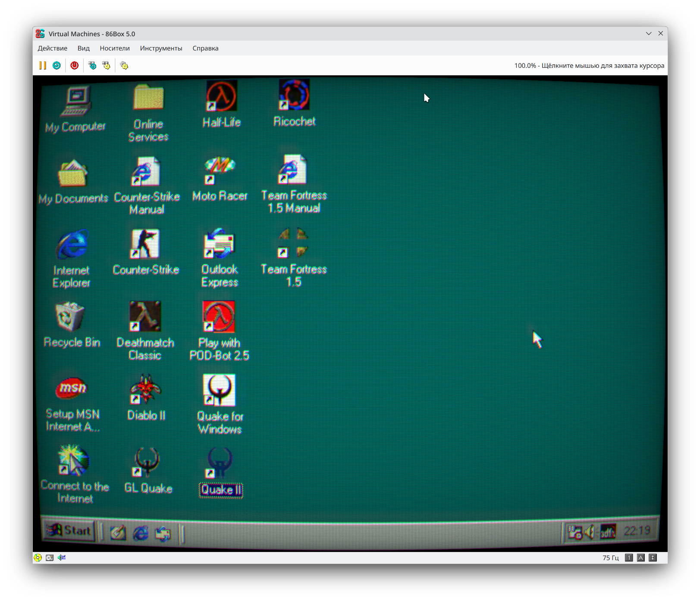Open the Инструменты menu
Image resolution: width=700 pixels, height=602 pixels.
pos(161,48)
